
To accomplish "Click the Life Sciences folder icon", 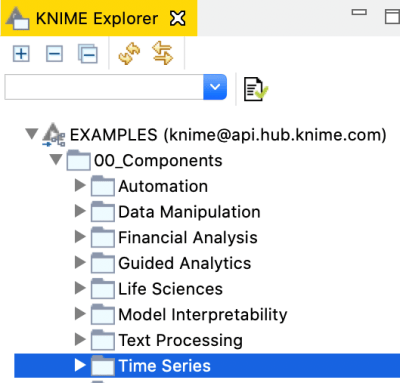I will pos(103,288).
